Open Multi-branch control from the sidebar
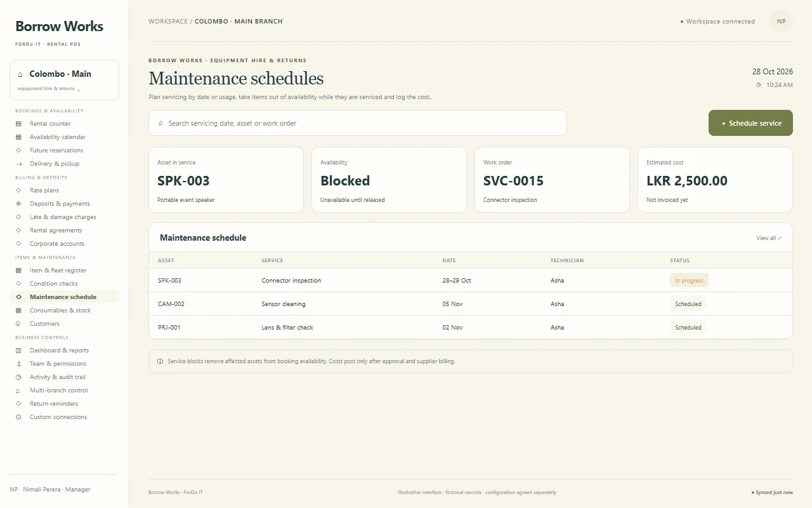This screenshot has height=508, width=812. pos(64,391)
